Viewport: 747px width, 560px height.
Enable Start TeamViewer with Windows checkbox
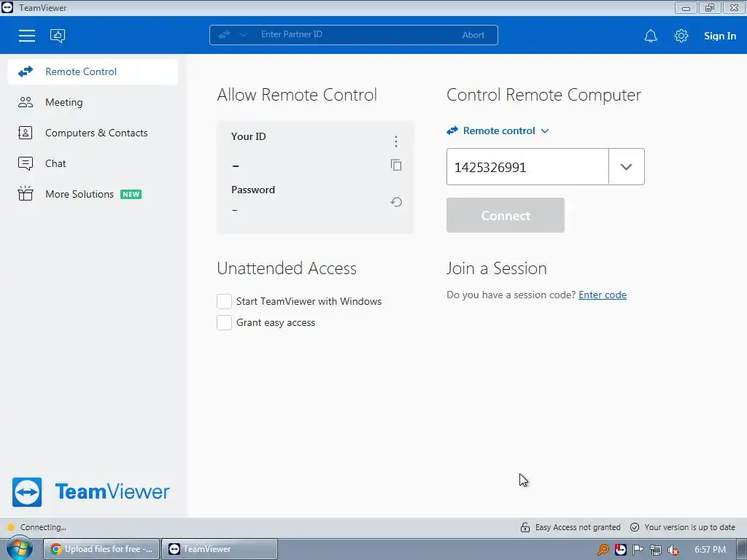(x=225, y=301)
